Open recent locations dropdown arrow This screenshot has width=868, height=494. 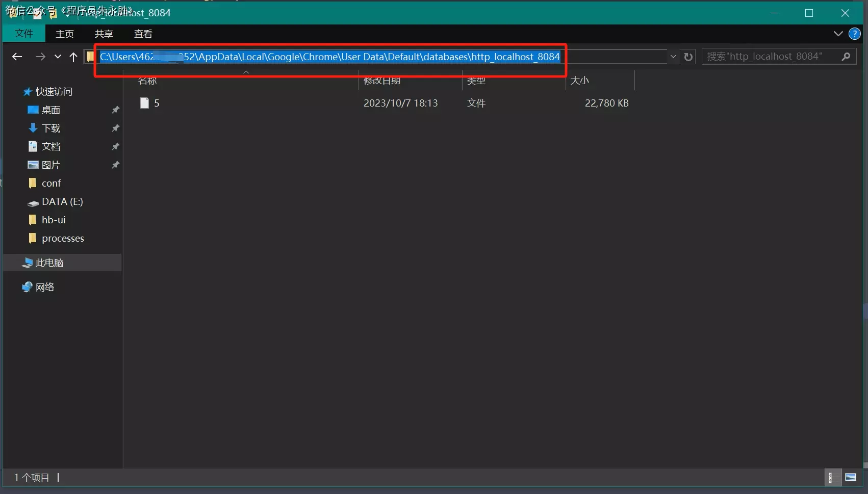point(58,57)
